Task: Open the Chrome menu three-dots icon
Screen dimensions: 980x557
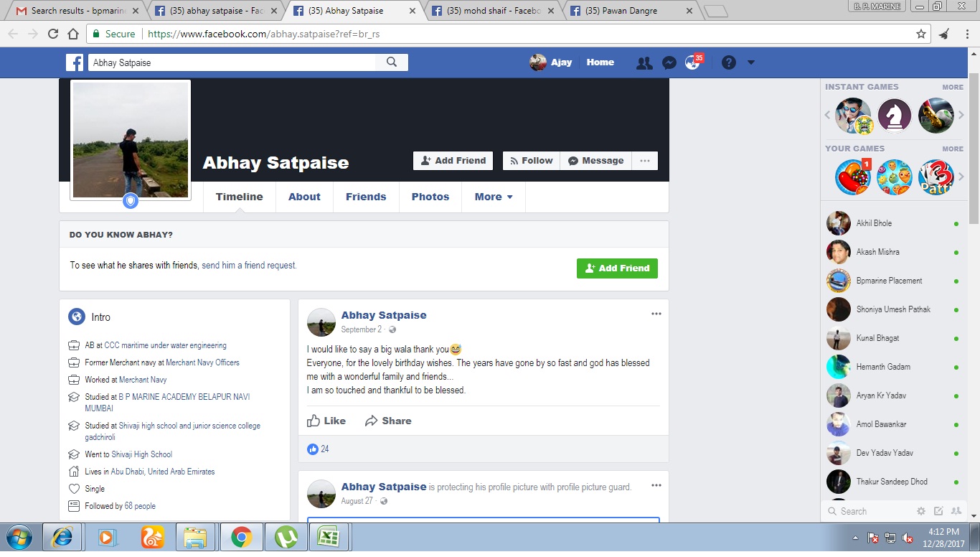Action: (966, 34)
